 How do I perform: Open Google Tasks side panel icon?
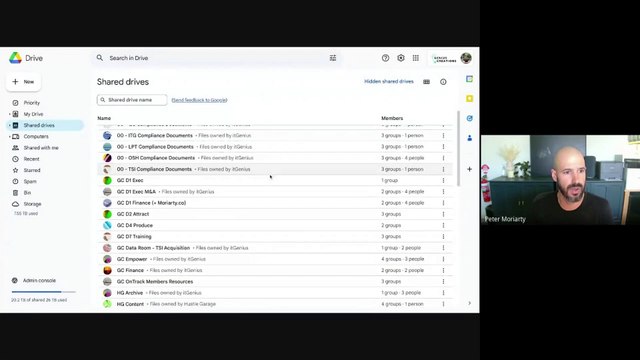click(469, 118)
